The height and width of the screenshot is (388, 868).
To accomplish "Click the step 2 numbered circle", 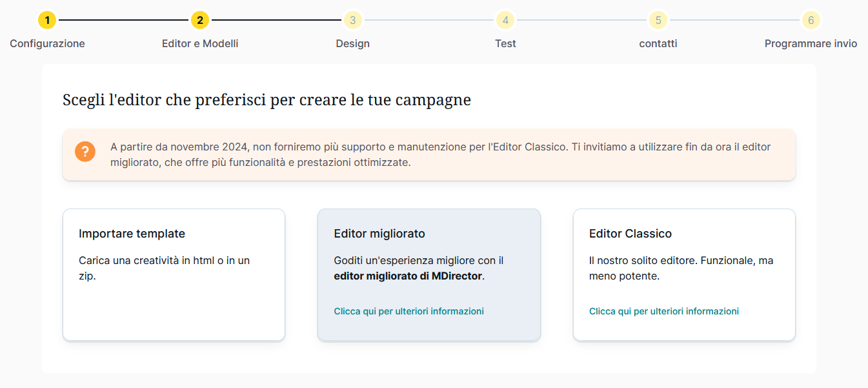I will (200, 21).
